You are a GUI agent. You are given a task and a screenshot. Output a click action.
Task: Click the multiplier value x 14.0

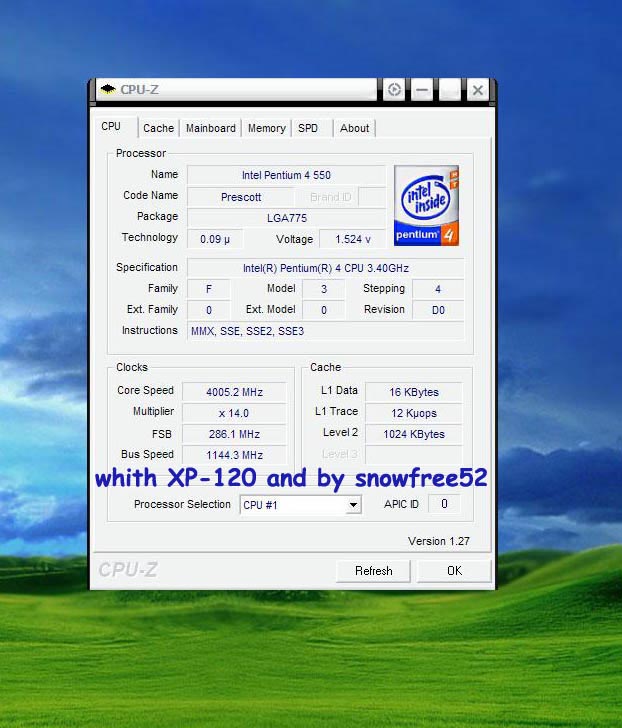(x=234, y=413)
